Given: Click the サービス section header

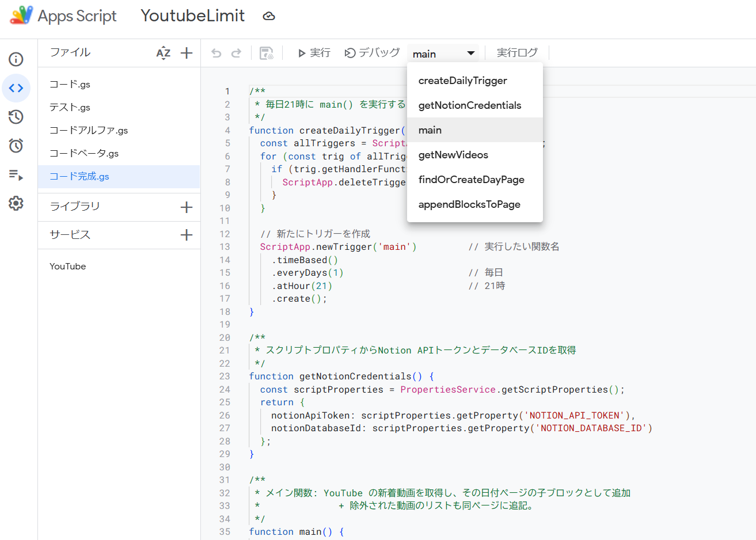Looking at the screenshot, I should pyautogui.click(x=70, y=234).
